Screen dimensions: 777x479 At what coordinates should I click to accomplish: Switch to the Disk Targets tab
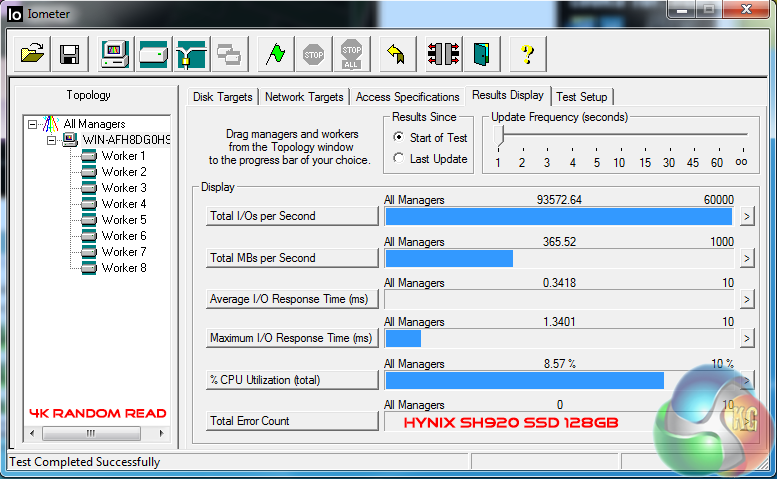[222, 97]
